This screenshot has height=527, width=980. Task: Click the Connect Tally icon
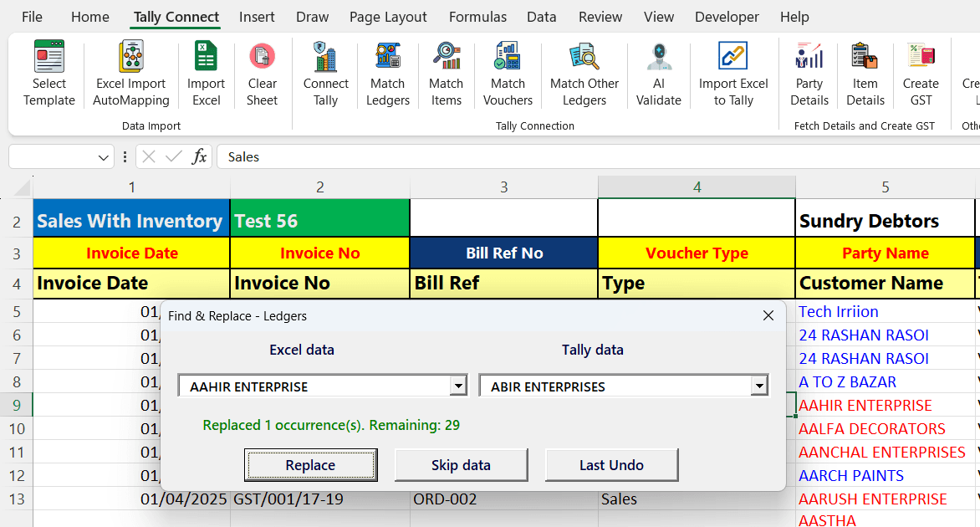click(x=325, y=59)
